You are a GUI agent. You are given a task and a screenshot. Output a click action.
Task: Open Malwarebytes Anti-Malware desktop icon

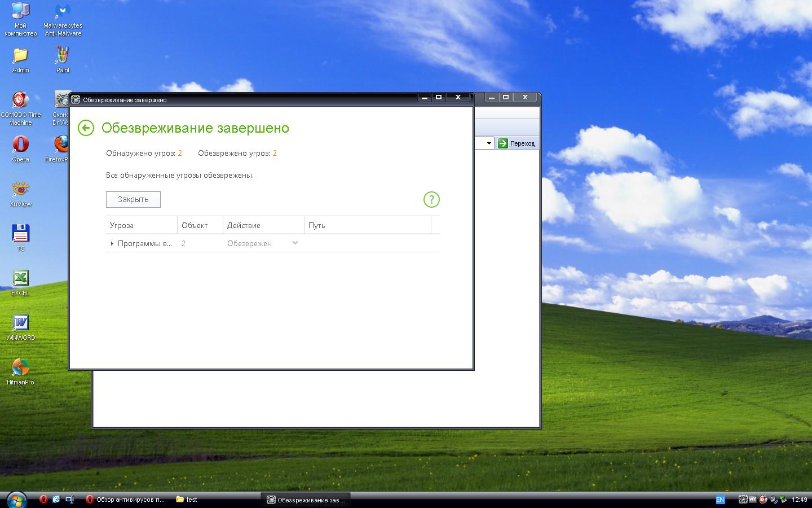point(63,20)
